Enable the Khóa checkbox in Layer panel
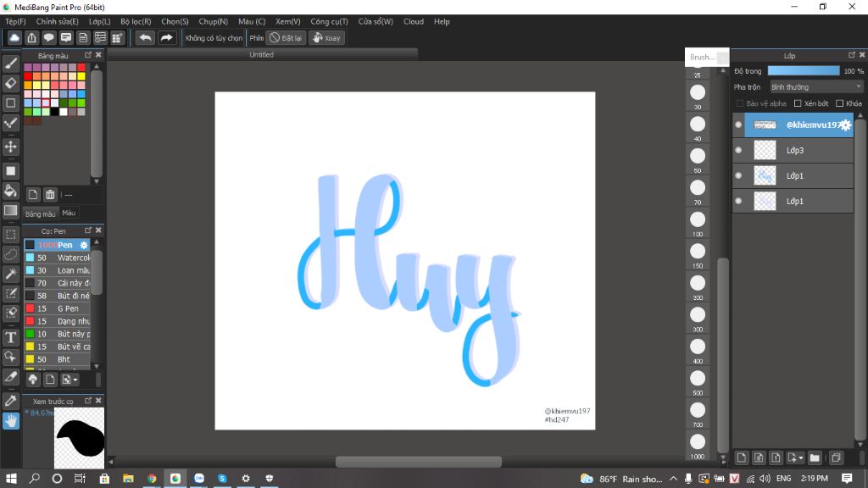Screen dimensions: 868x488 pos(840,103)
